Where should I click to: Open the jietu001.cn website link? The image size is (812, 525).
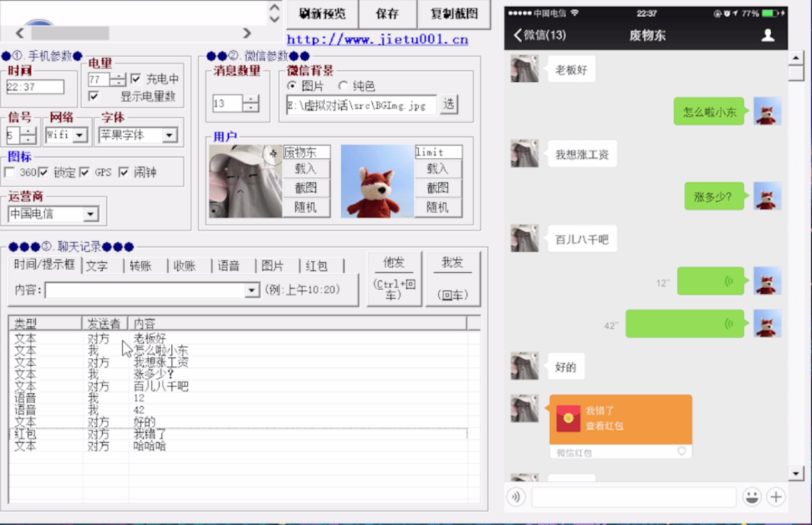[377, 40]
